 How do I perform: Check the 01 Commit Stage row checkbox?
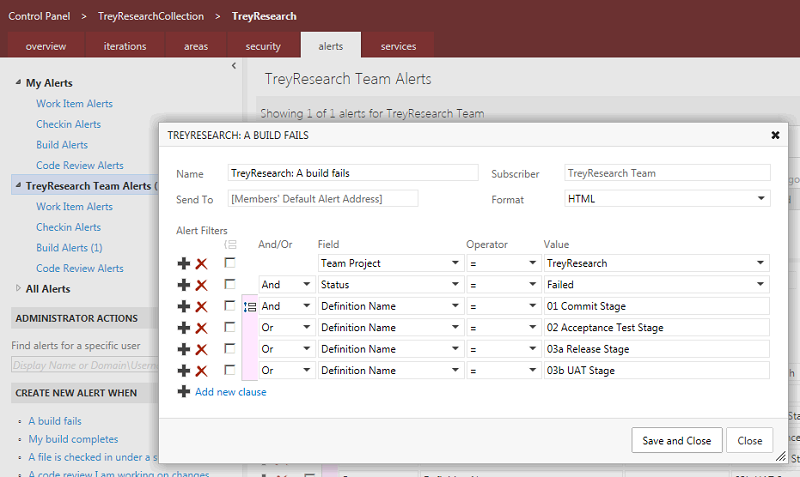point(230,306)
